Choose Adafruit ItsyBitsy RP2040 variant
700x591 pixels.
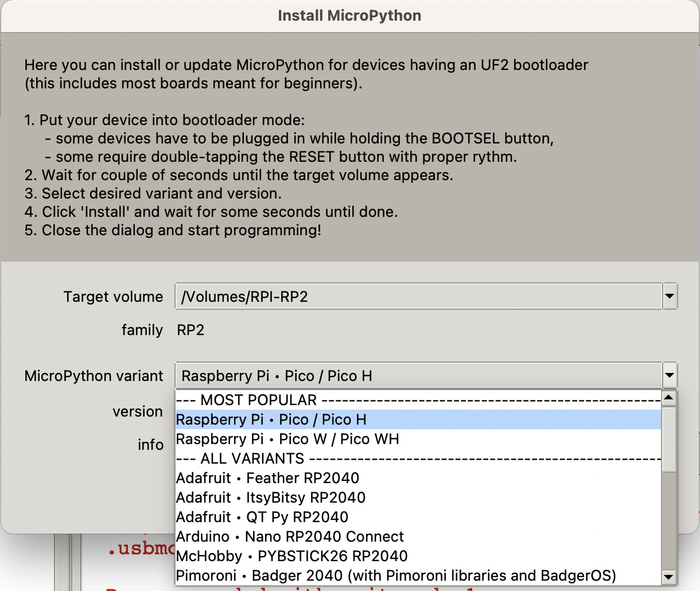[418, 497]
